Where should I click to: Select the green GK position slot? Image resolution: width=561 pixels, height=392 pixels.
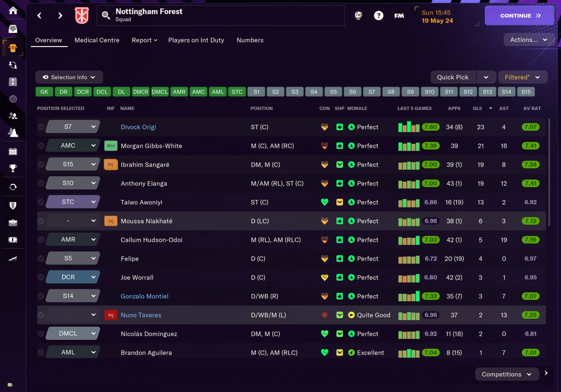coord(44,92)
